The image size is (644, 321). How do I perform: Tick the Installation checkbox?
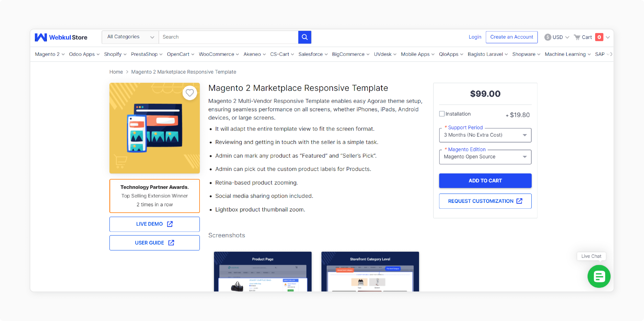click(x=442, y=114)
